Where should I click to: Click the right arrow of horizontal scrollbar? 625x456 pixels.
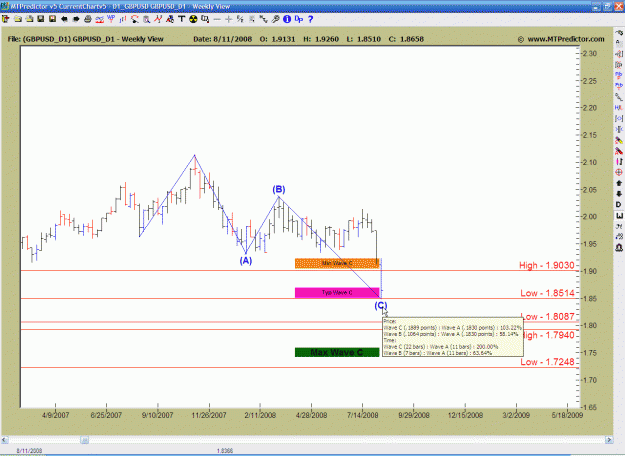click(x=609, y=440)
